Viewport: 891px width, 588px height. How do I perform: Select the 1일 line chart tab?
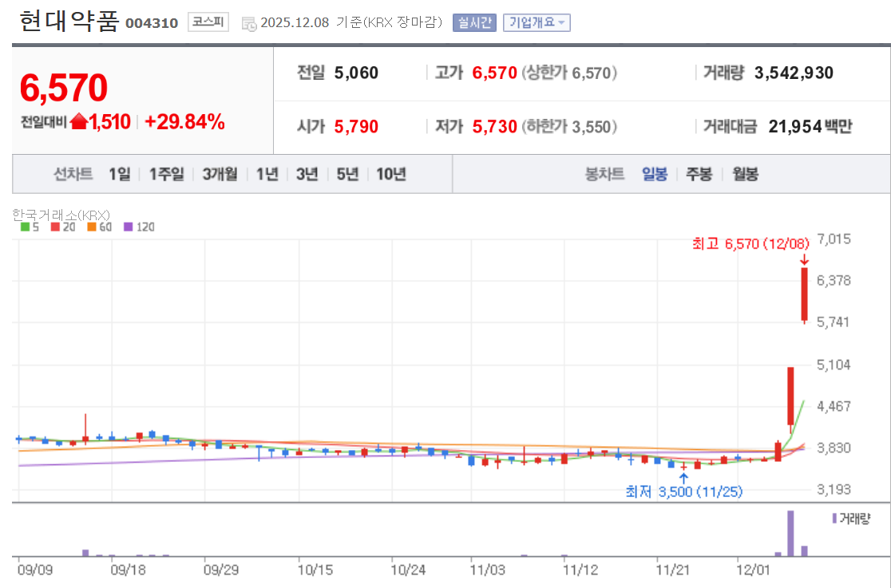[x=119, y=174]
